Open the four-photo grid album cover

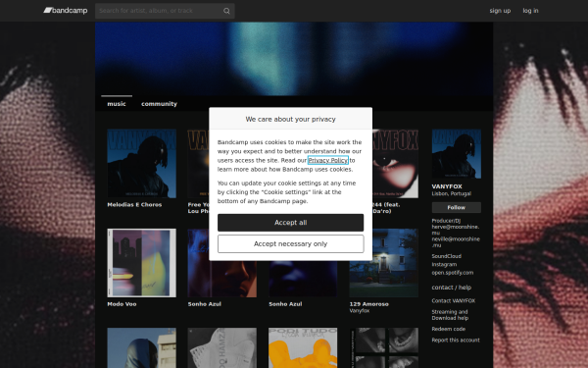coord(383,347)
